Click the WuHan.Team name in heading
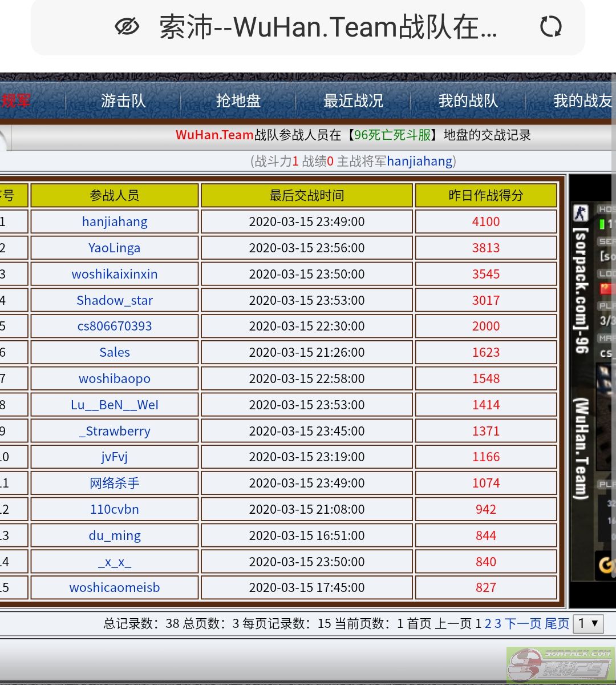Screen dimensions: 616x685 tap(214, 135)
